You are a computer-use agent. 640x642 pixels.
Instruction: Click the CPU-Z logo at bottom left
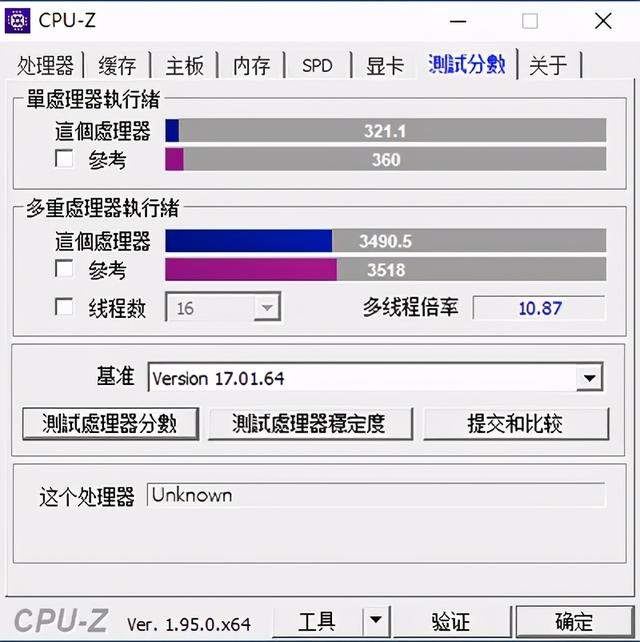pos(61,621)
